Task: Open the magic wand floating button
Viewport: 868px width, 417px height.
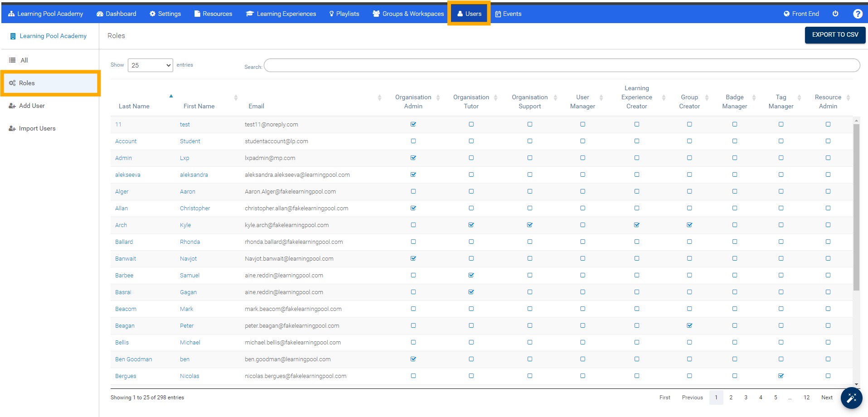Action: click(x=851, y=398)
